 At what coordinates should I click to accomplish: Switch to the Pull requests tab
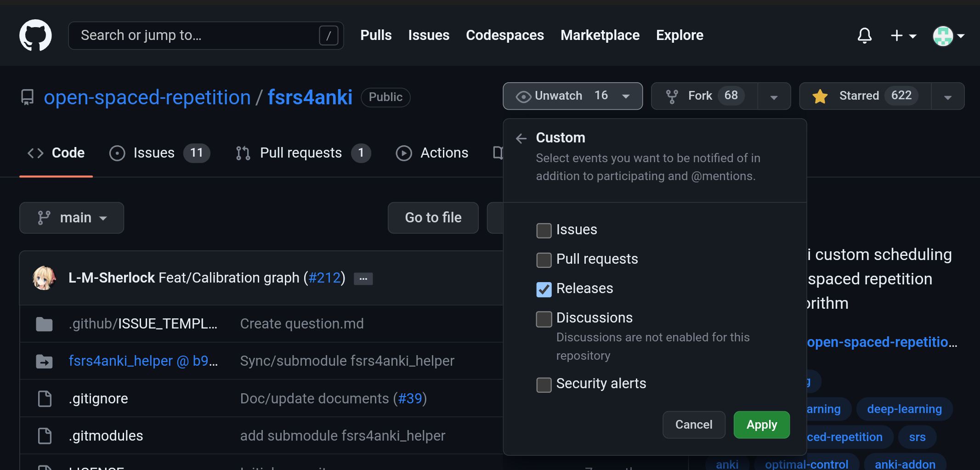(x=300, y=153)
